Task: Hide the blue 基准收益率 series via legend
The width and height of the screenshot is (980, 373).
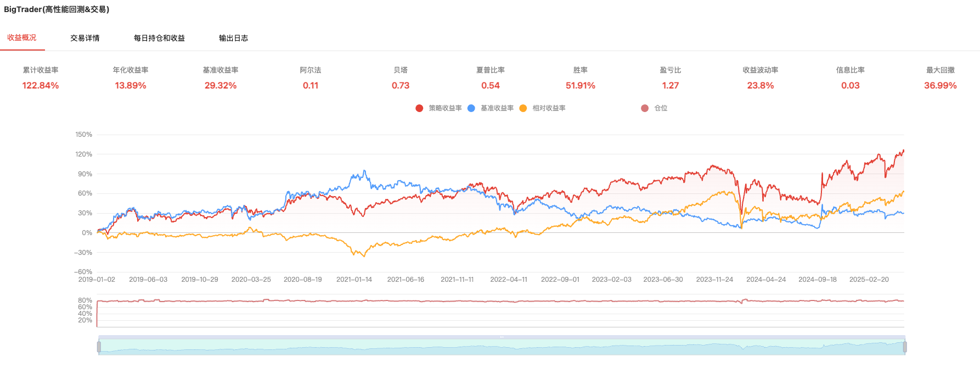Action: pos(471,108)
